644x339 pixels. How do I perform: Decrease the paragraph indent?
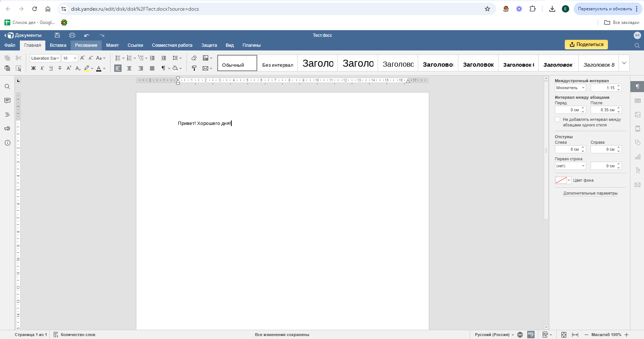tap(152, 58)
